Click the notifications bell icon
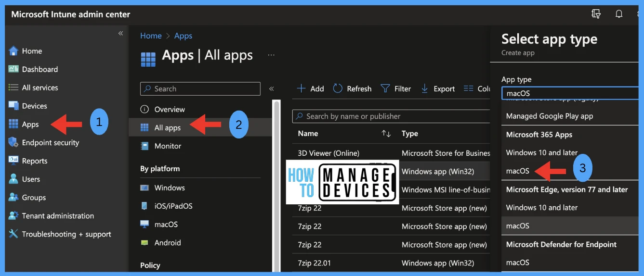 [619, 14]
